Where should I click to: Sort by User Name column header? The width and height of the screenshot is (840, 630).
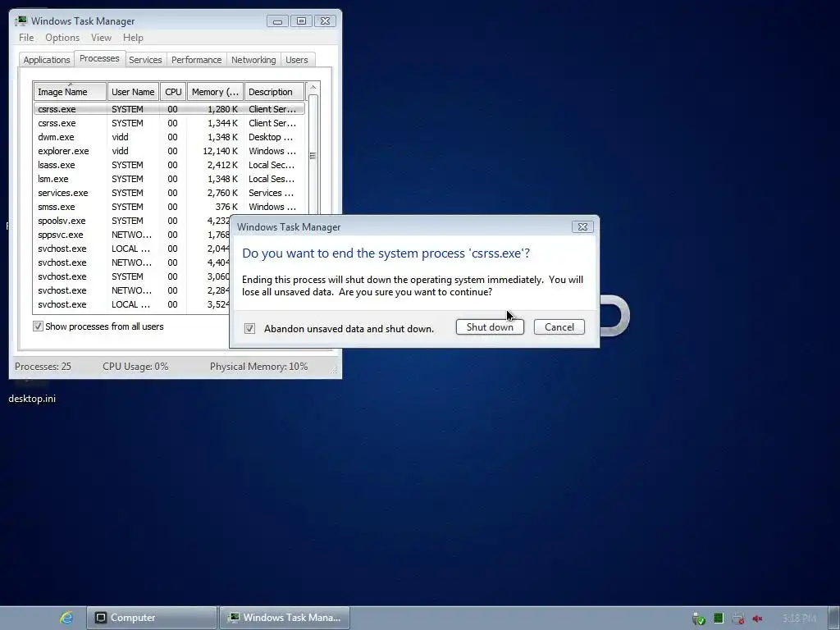(x=133, y=92)
